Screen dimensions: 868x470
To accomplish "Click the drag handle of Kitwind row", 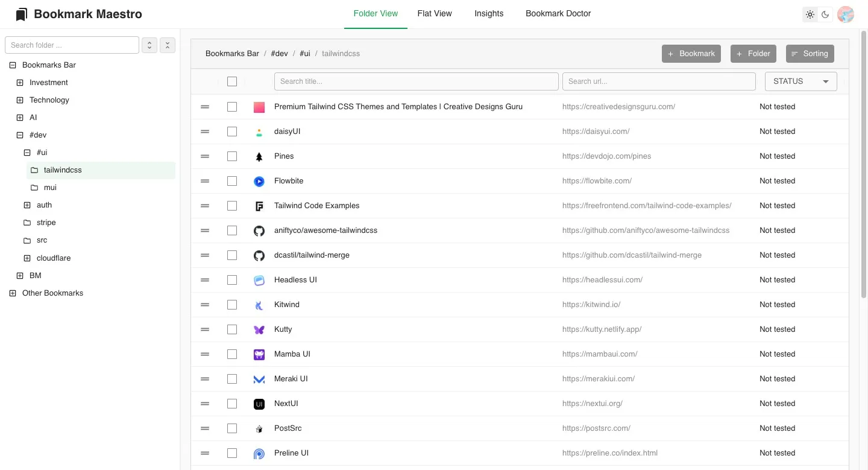I will coord(205,305).
